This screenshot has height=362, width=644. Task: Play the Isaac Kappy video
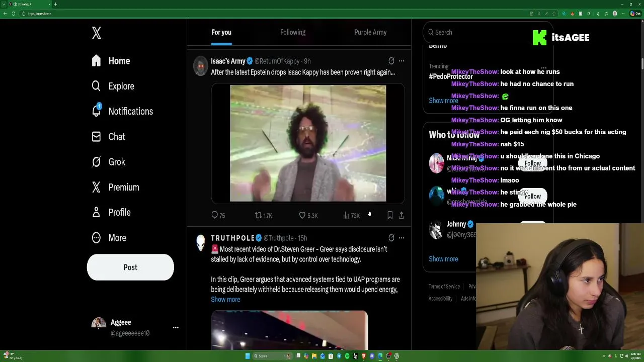pos(308,143)
